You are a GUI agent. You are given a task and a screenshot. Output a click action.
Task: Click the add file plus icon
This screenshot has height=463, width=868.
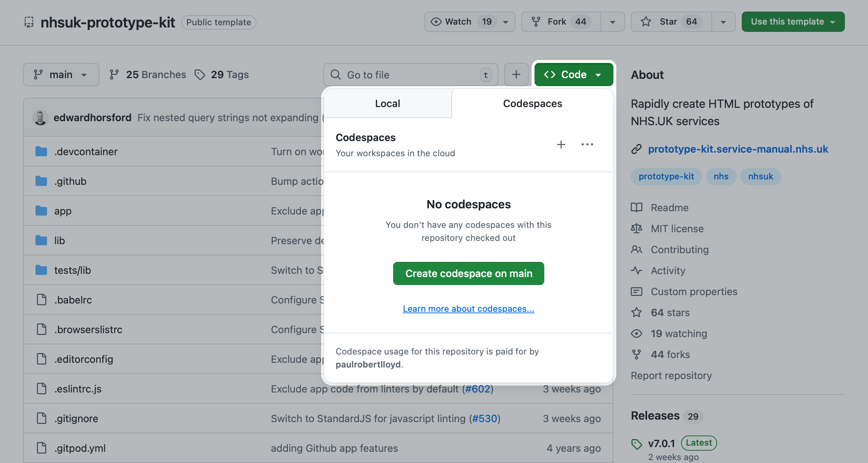click(516, 75)
